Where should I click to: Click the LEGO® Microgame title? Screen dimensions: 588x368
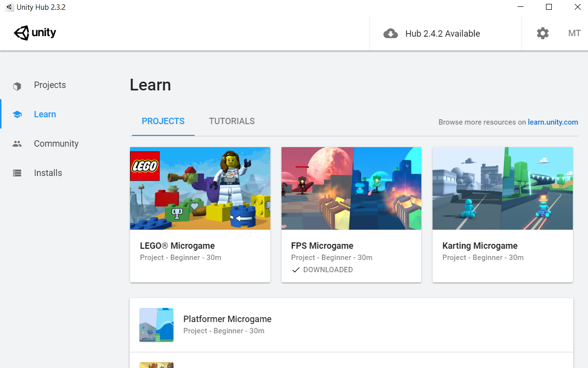click(x=177, y=246)
